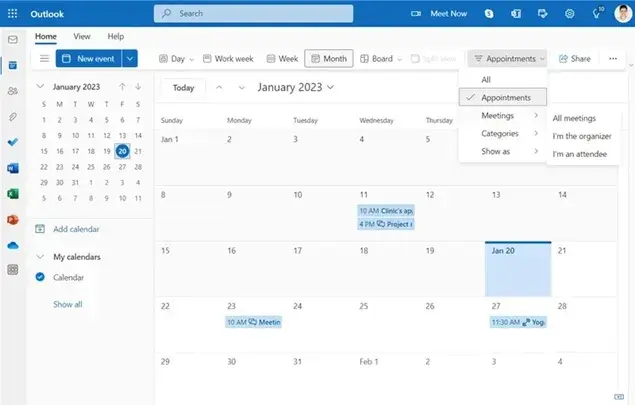The width and height of the screenshot is (635, 405).
Task: Open the Board view dropdown arrow
Action: [399, 59]
